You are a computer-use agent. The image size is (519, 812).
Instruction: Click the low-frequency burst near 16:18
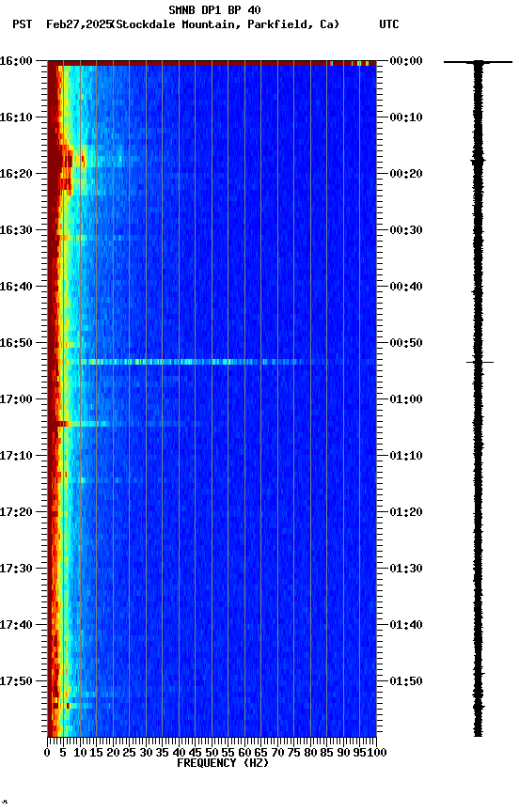coord(65,161)
